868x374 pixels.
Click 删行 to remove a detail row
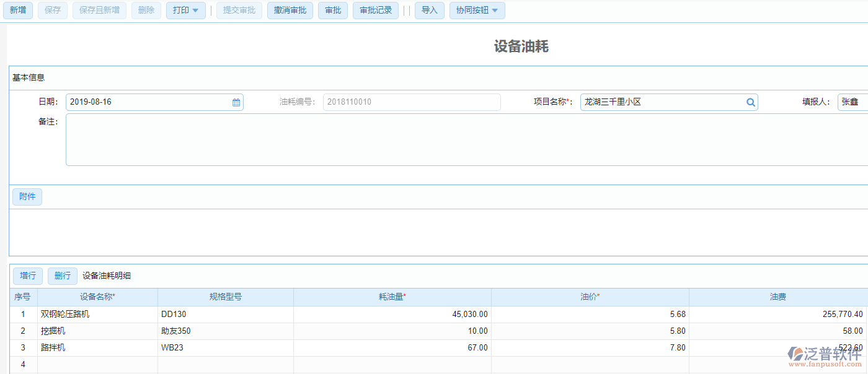click(62, 276)
